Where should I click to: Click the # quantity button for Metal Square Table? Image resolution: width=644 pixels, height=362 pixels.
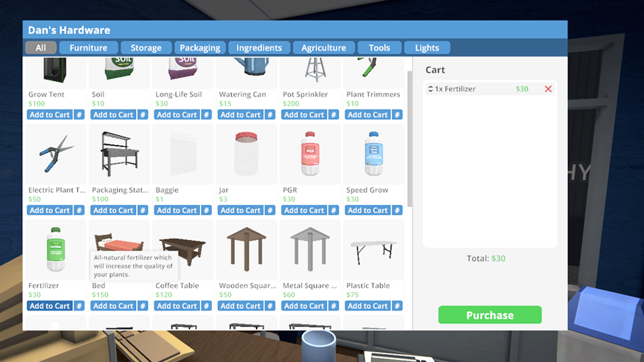[x=334, y=306]
